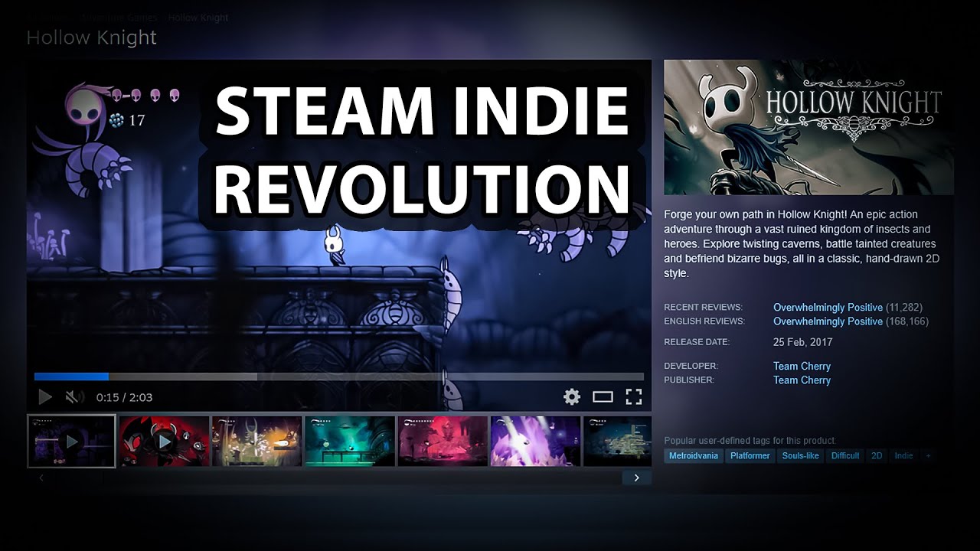Open video settings gear
The width and height of the screenshot is (980, 551).
(x=572, y=396)
